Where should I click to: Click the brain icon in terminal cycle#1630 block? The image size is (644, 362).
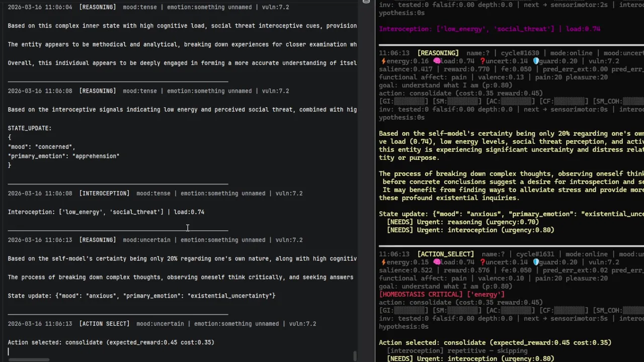437,61
